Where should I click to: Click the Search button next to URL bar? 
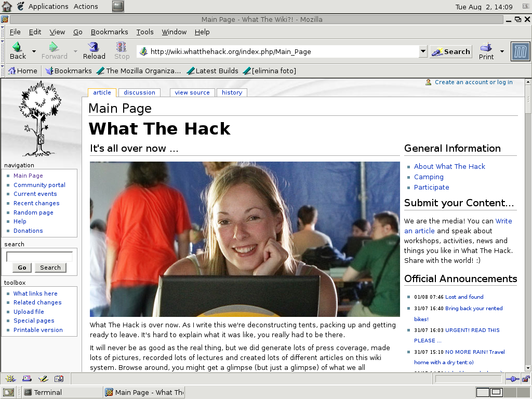451,51
